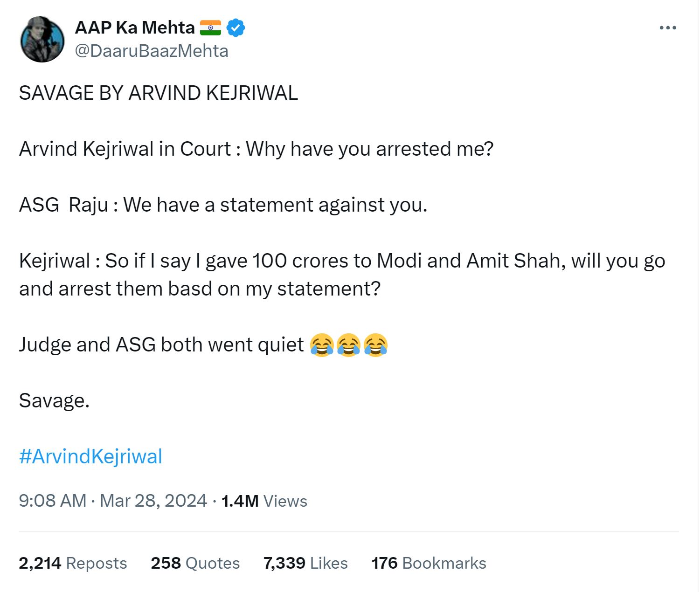The height and width of the screenshot is (592, 700).
Task: Click the 176 Bookmarks count
Action: click(429, 563)
